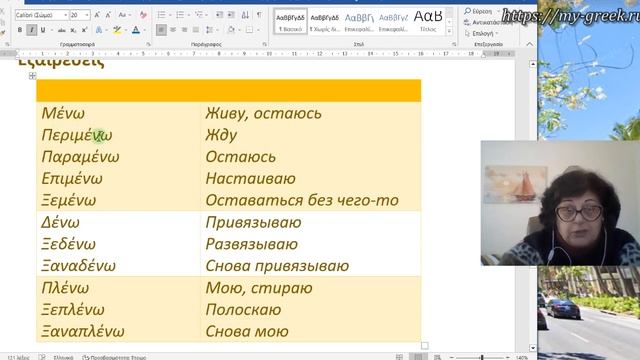Open Styles pane launcher

[454, 44]
